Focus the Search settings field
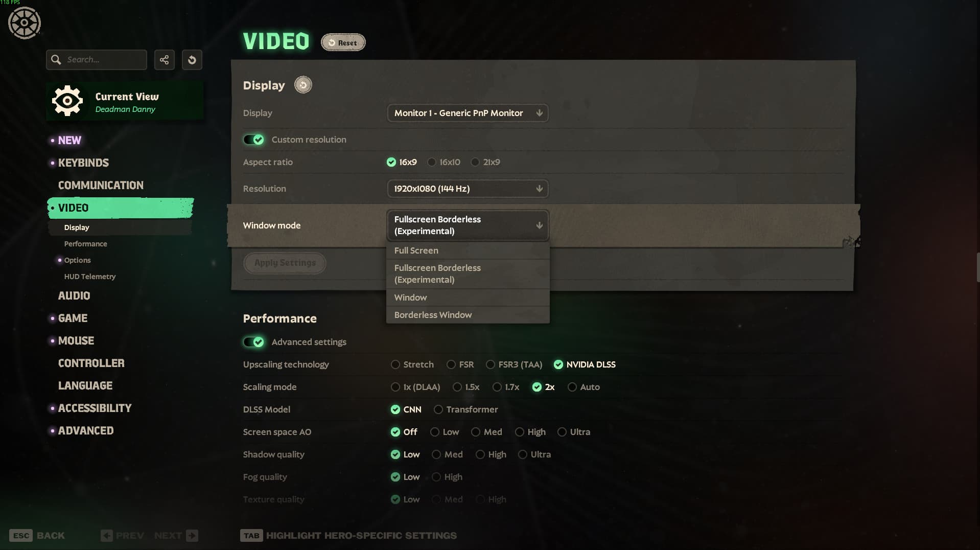Screen dimensions: 980x550 97,60
